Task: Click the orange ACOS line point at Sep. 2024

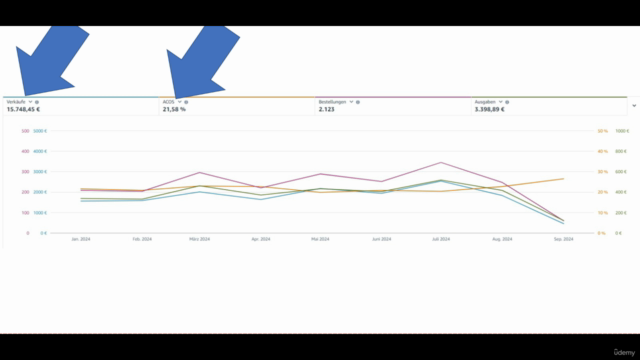Action: pos(564,179)
